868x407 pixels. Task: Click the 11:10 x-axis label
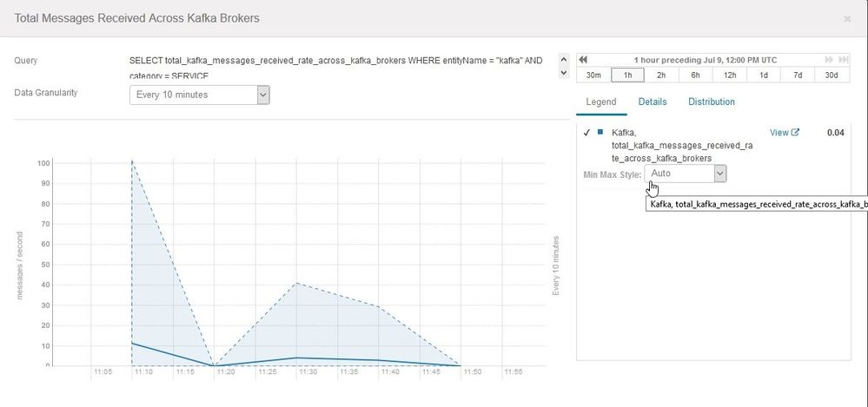(144, 372)
